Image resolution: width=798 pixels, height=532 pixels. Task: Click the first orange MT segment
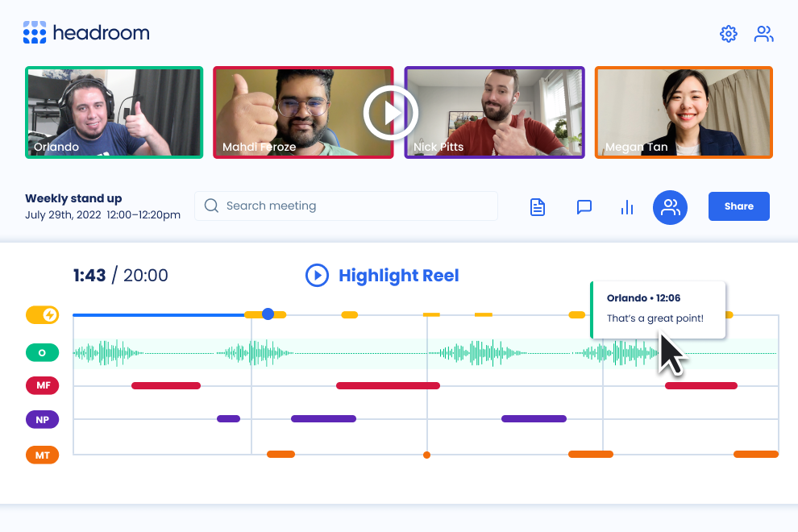tap(281, 454)
